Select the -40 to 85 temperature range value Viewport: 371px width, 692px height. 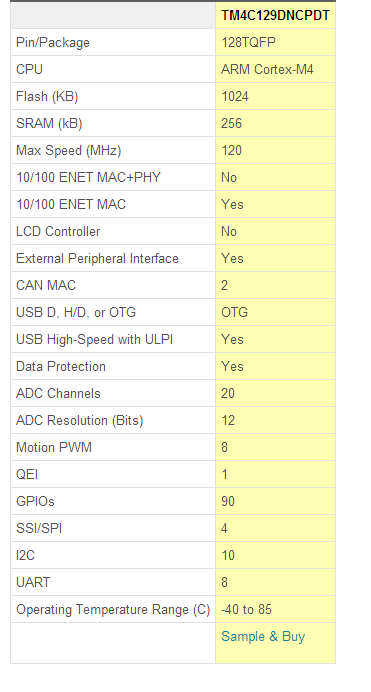[x=246, y=609]
